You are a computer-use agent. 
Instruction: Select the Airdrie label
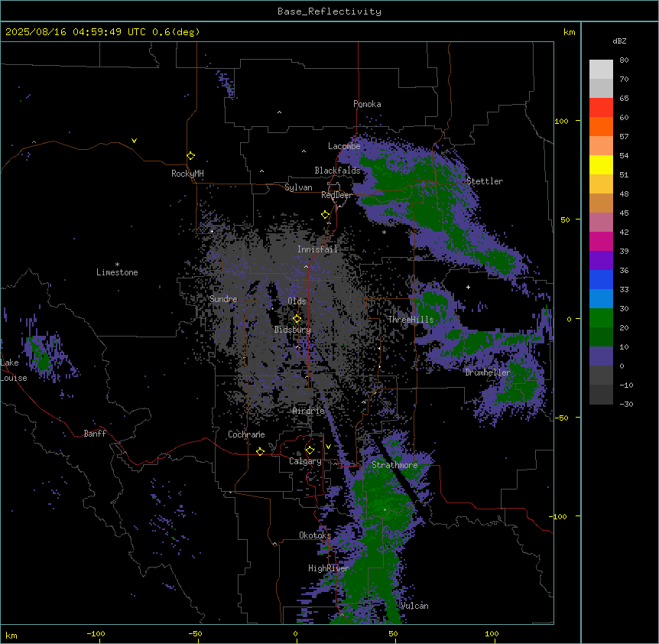point(309,411)
